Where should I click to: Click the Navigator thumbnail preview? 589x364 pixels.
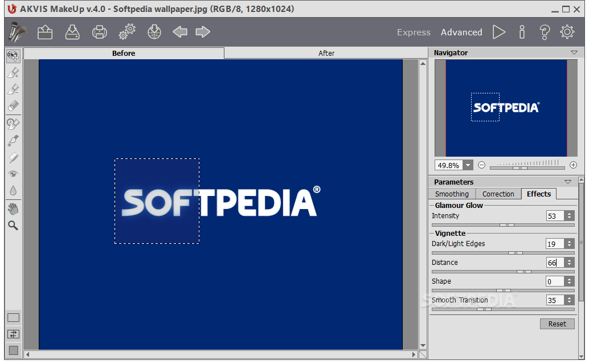coord(506,108)
